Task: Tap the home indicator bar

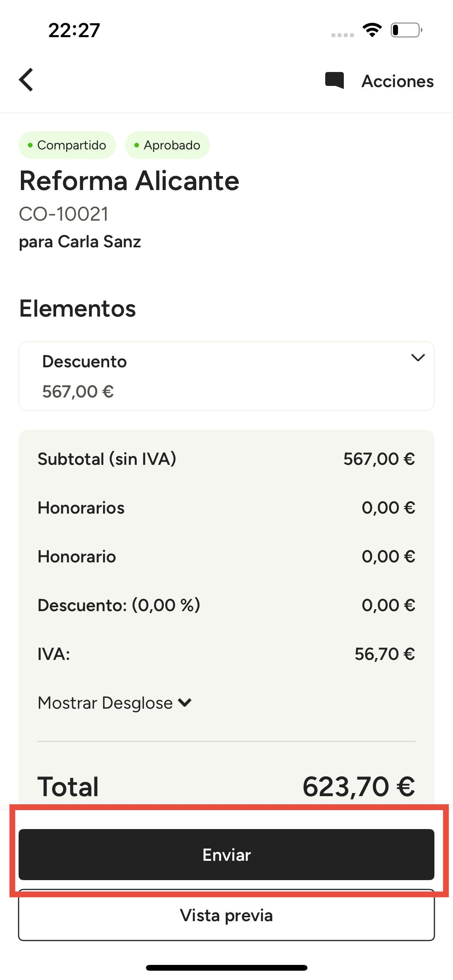Action: [226, 968]
